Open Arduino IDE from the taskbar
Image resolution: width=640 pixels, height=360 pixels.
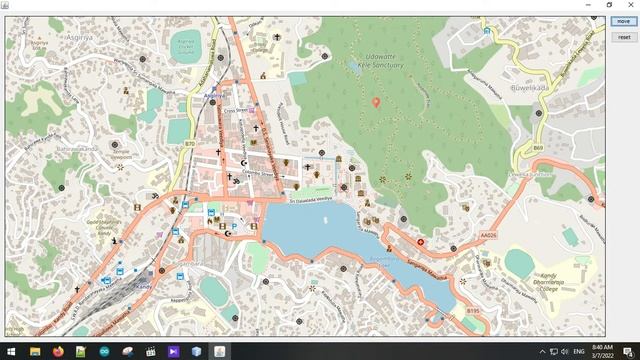pyautogui.click(x=104, y=351)
